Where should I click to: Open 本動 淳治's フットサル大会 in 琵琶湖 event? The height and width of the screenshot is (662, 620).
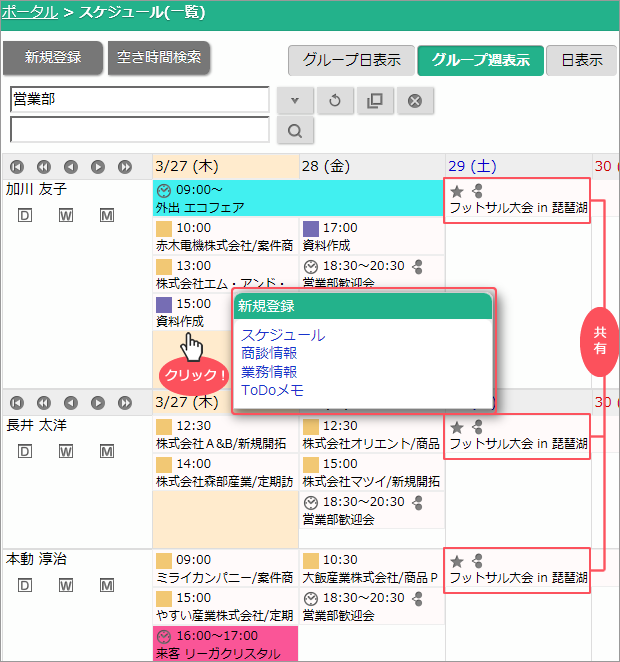pos(517,570)
